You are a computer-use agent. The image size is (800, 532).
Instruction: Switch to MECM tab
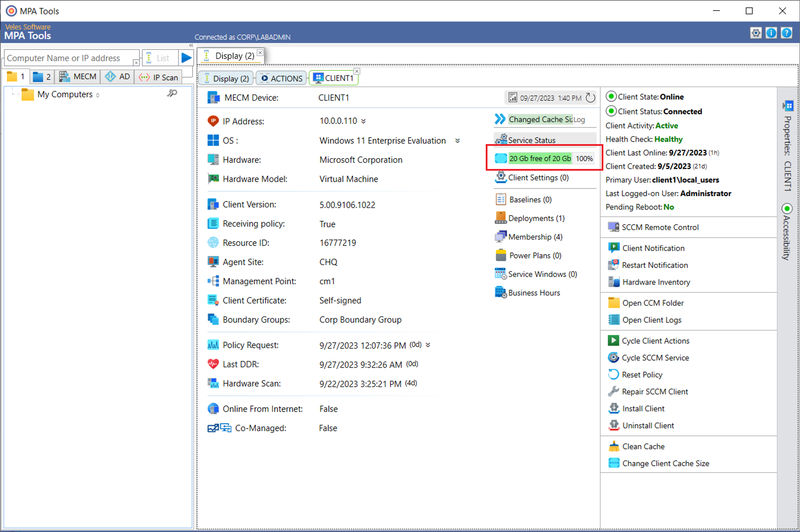(78, 77)
